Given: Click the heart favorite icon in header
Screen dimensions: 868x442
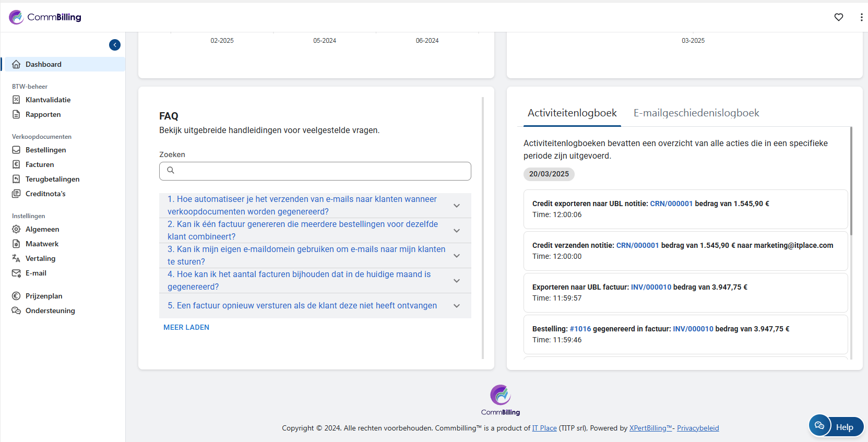Looking at the screenshot, I should (838, 17).
